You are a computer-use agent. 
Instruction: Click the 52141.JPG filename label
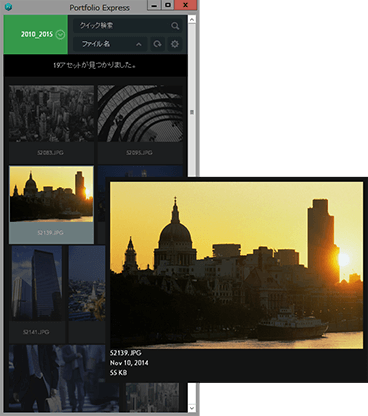coord(36,332)
